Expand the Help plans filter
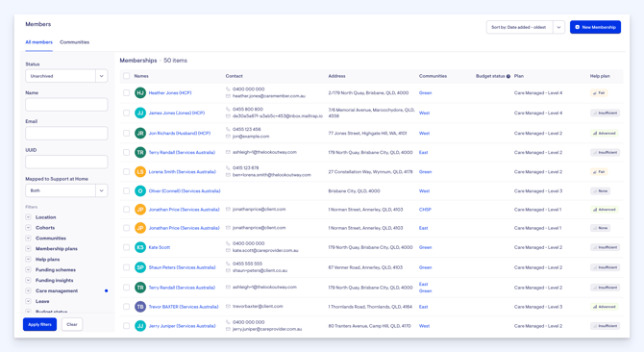The image size is (644, 352). click(x=28, y=259)
